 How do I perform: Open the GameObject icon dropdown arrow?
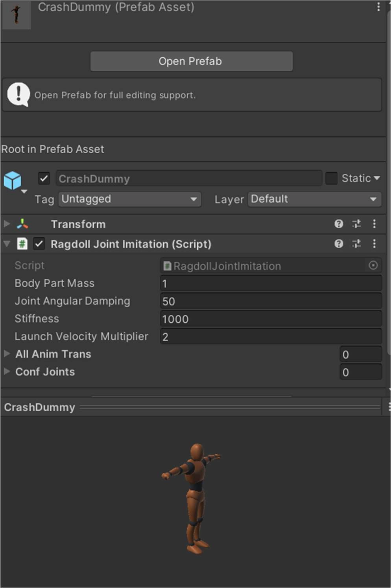[24, 192]
